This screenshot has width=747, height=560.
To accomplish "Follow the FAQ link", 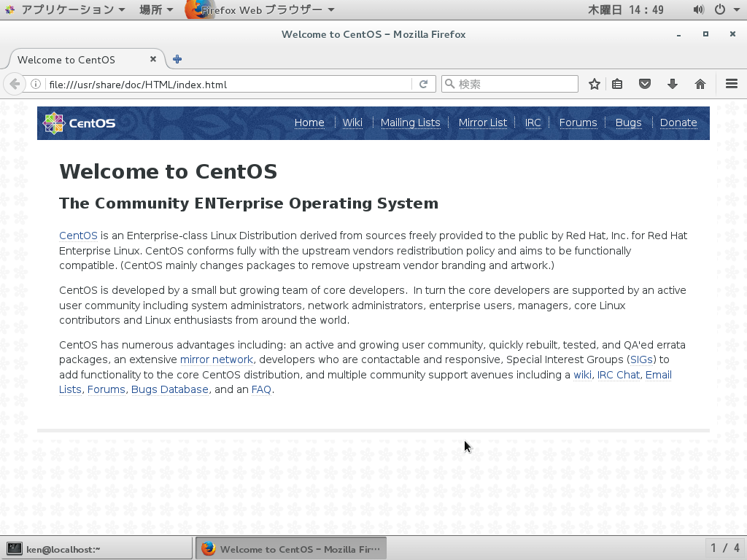I will point(261,389).
